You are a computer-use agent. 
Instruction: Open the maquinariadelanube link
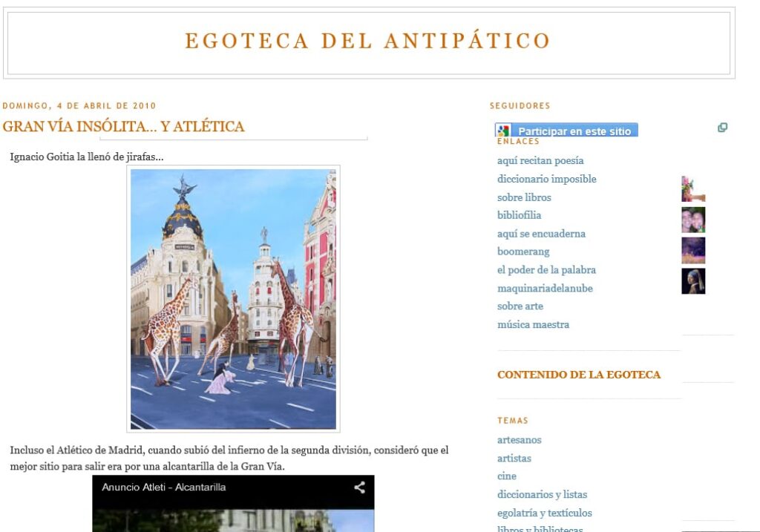click(x=545, y=289)
